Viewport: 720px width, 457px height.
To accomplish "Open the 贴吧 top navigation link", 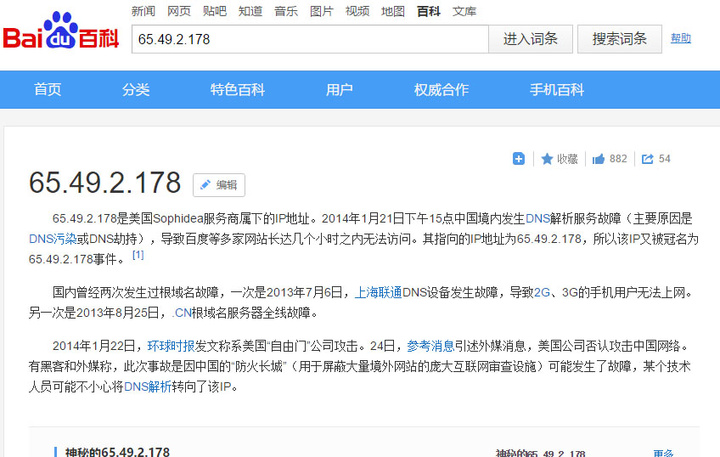I will point(215,11).
